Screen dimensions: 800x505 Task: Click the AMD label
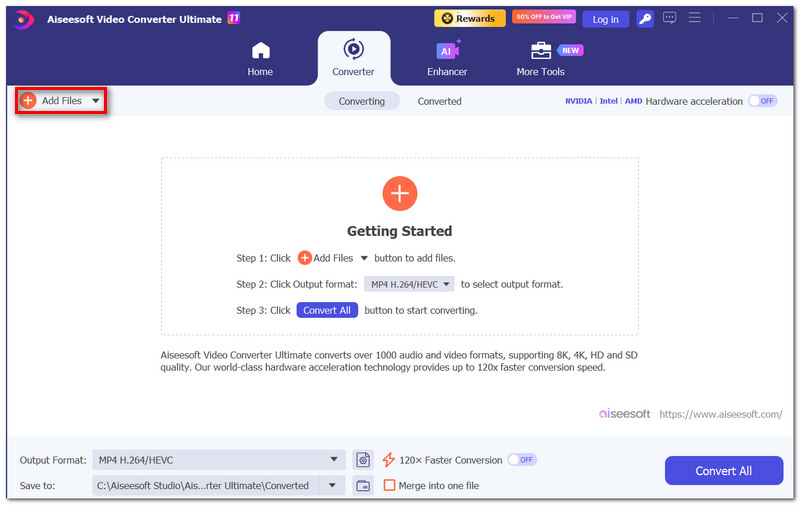(633, 101)
